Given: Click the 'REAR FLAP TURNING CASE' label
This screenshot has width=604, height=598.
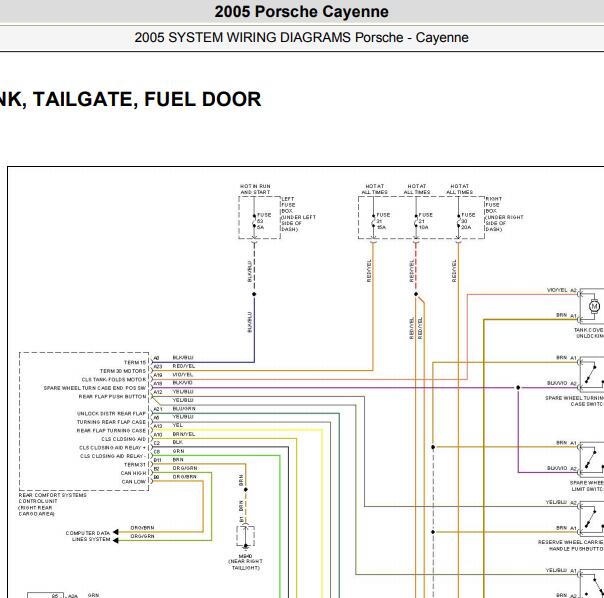Looking at the screenshot, I should pyautogui.click(x=111, y=430).
